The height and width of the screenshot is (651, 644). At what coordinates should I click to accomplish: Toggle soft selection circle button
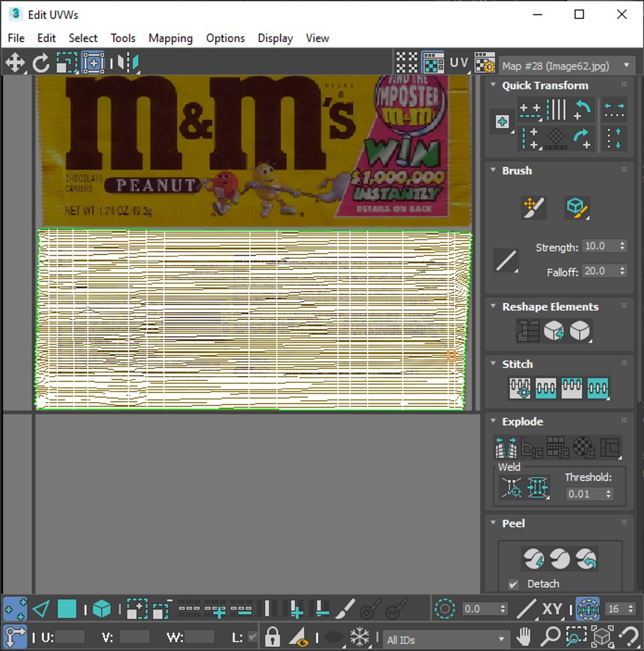pos(444,609)
